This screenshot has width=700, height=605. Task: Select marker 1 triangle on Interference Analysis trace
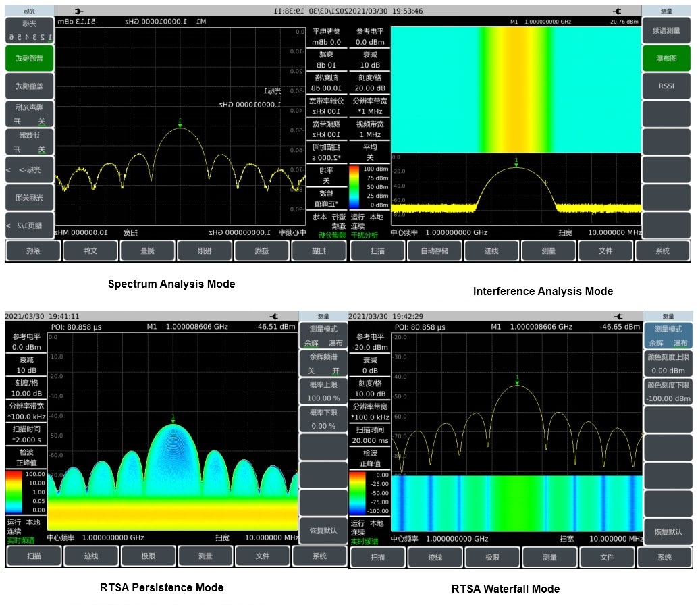pyautogui.click(x=516, y=163)
